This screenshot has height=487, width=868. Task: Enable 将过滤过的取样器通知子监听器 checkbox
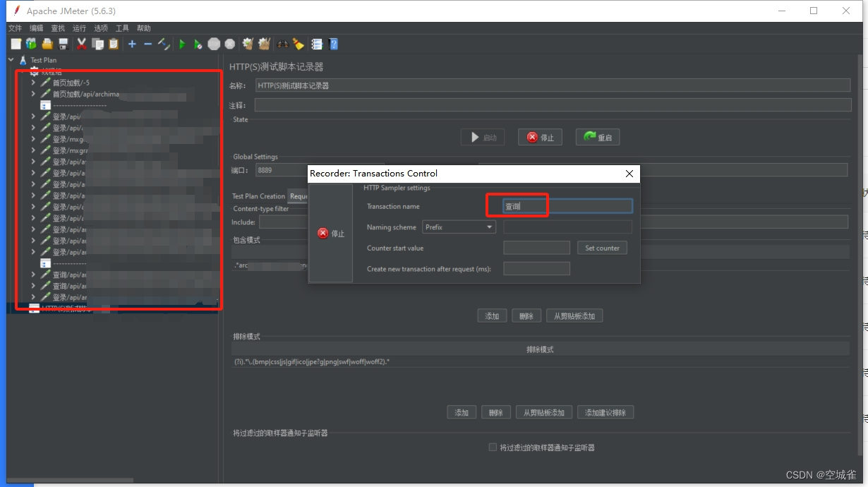pyautogui.click(x=493, y=447)
